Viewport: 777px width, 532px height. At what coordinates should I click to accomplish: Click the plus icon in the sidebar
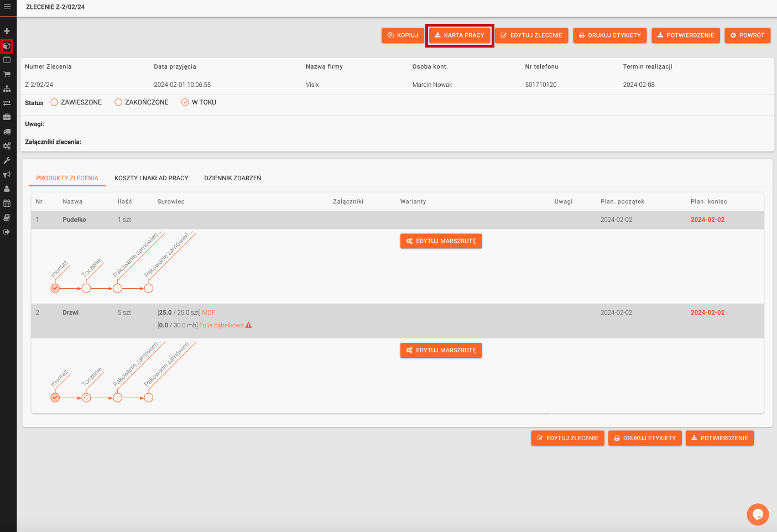click(7, 31)
